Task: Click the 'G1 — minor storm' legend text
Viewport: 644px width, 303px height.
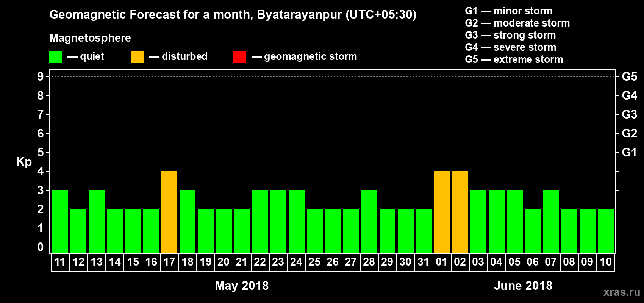Action: pos(509,11)
